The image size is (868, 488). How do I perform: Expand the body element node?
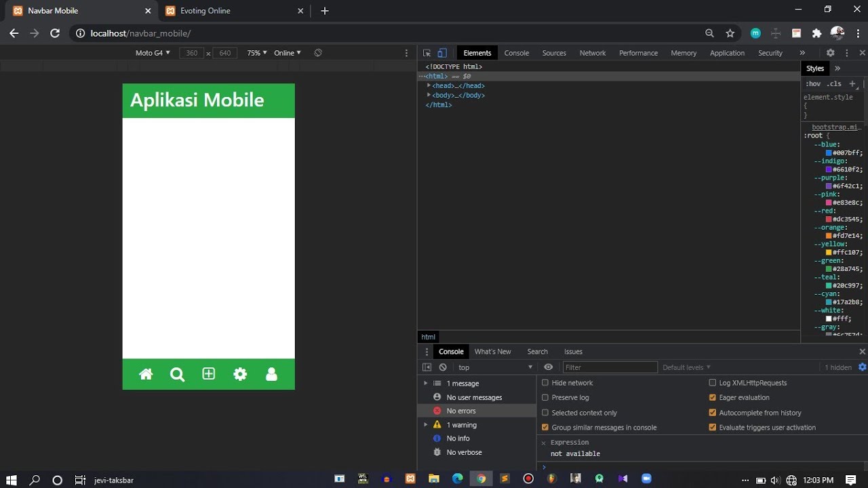pyautogui.click(x=429, y=95)
